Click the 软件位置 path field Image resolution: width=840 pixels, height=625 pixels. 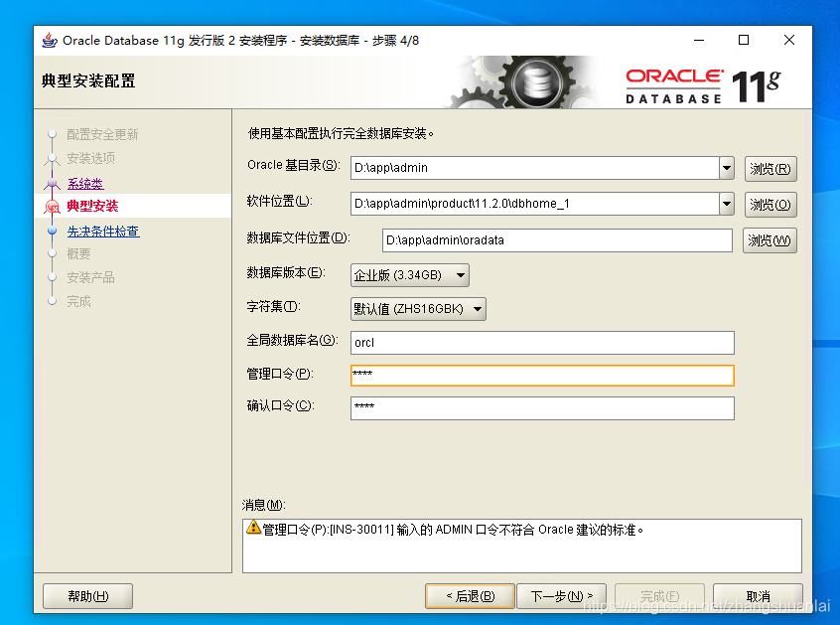[534, 204]
